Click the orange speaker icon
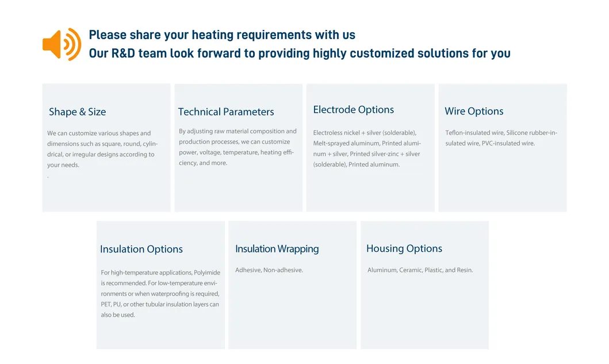The width and height of the screenshot is (609, 364). tap(60, 44)
